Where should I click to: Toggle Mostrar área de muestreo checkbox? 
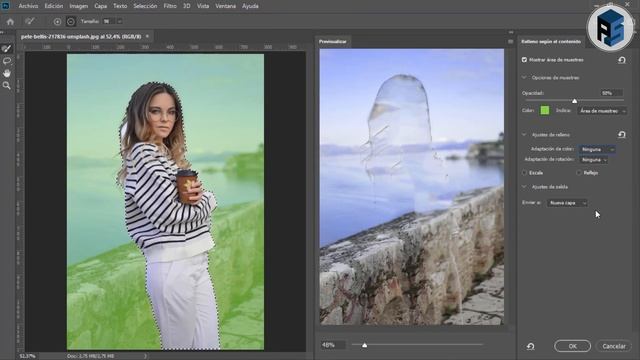click(524, 60)
